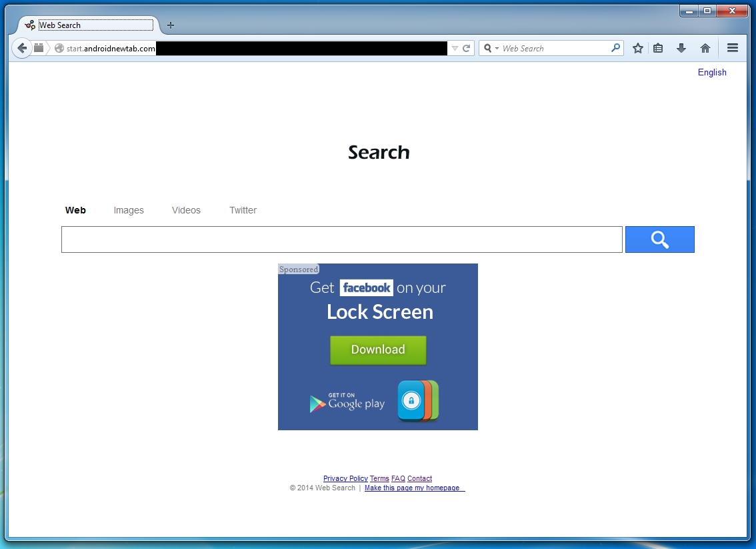This screenshot has height=549, width=756.
Task: Click the globe site identity icon
Action: (59, 48)
